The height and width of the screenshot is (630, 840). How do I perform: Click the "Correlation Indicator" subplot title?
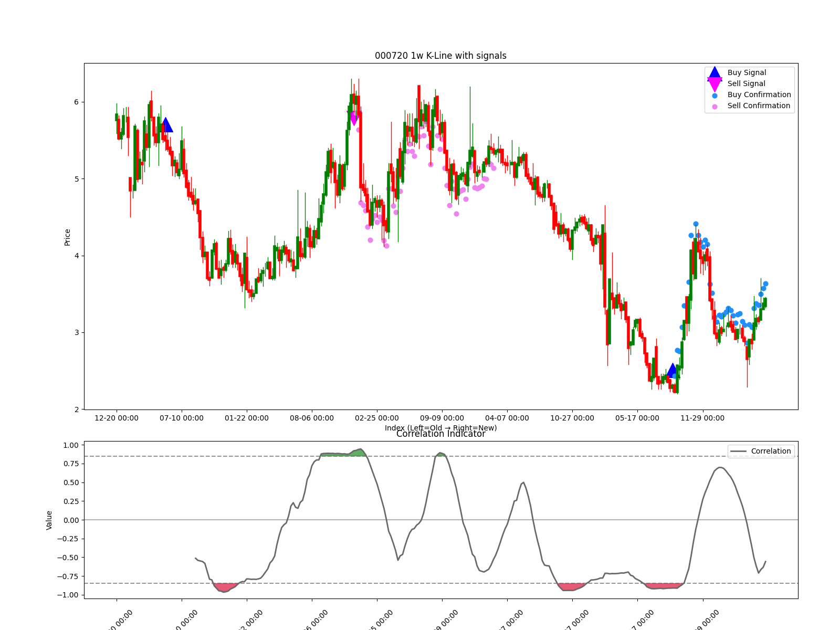[x=440, y=434]
